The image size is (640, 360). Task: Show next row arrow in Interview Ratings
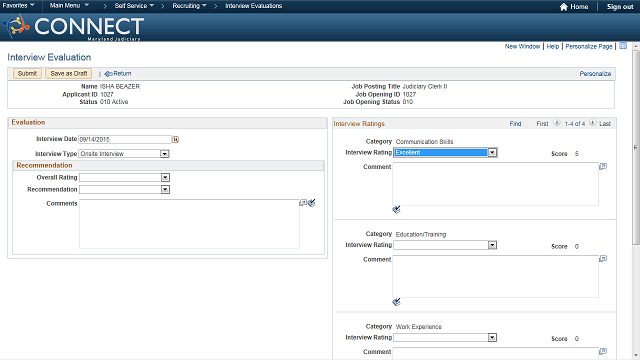point(593,122)
